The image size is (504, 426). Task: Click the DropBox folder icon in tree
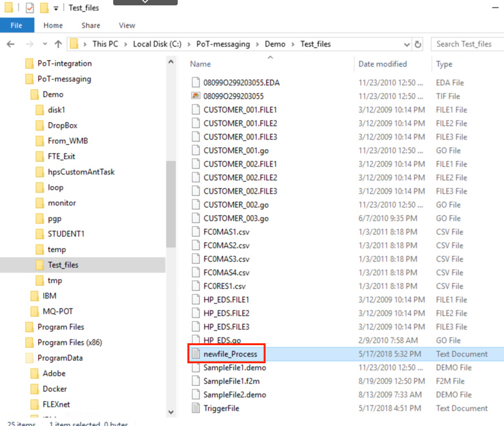tap(40, 125)
